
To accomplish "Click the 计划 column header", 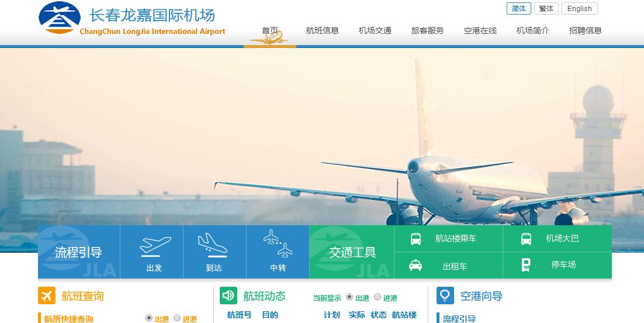I will 332,315.
